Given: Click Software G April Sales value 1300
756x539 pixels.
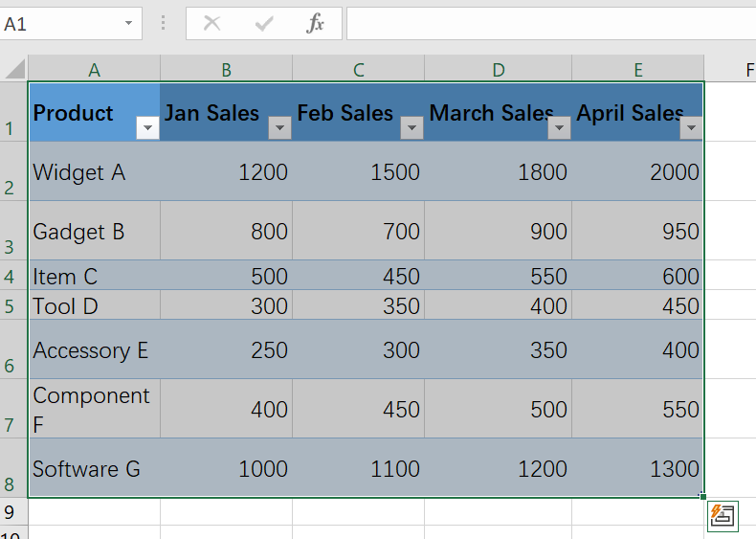Looking at the screenshot, I should coord(637,468).
